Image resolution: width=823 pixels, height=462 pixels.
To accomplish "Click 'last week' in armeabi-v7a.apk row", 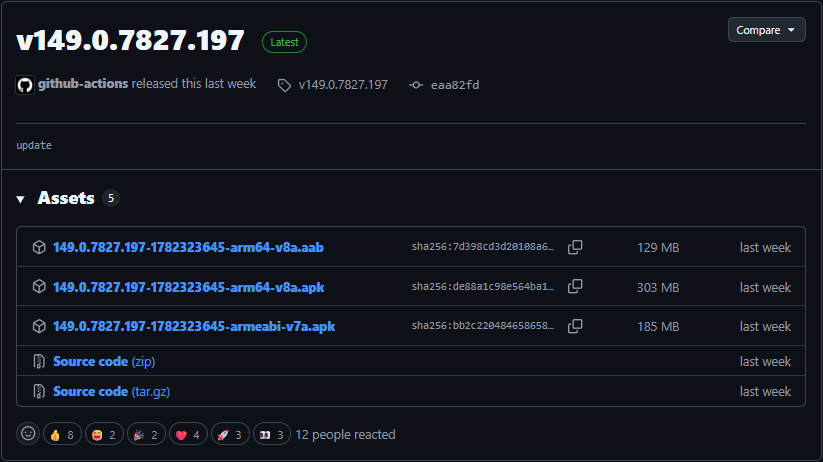I will click(765, 327).
